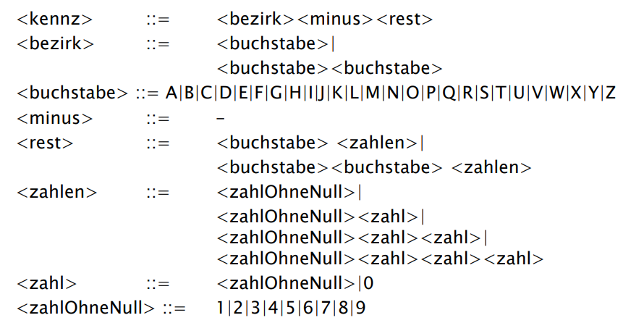
Task: Pick letter Q in the alphabet list
Action: [x=449, y=93]
